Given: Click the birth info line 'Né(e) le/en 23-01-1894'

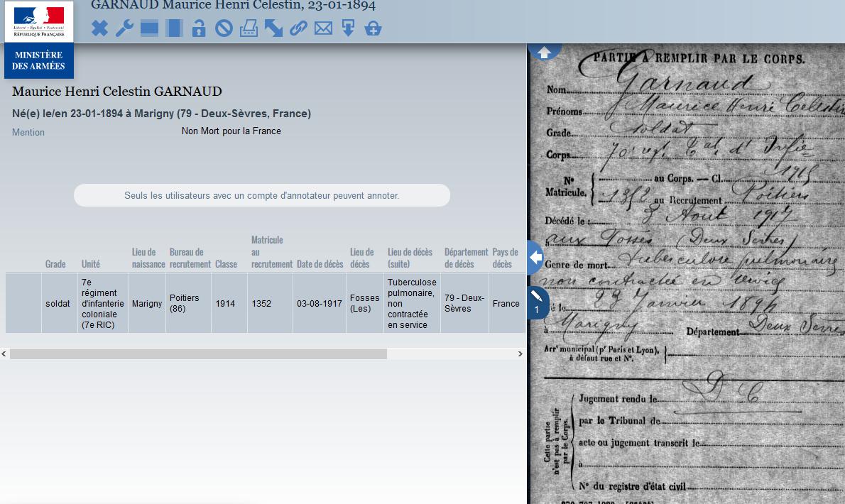Looking at the screenshot, I should [x=162, y=114].
